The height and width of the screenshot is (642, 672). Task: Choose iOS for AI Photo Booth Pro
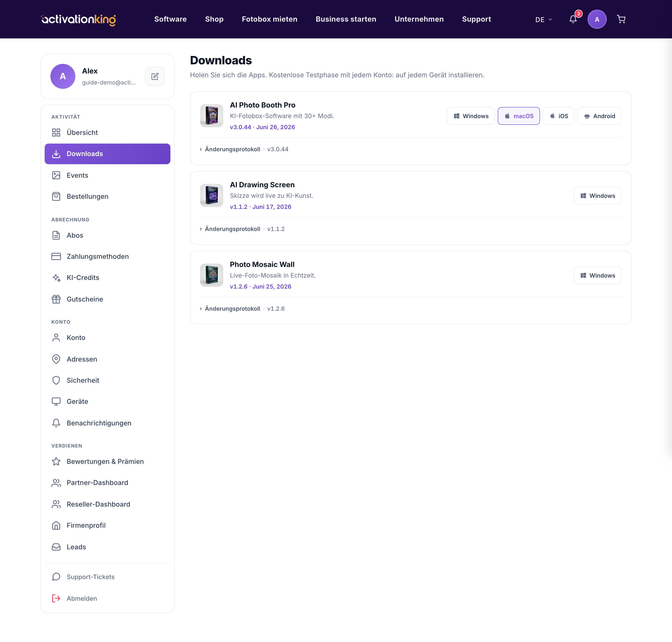tap(559, 116)
